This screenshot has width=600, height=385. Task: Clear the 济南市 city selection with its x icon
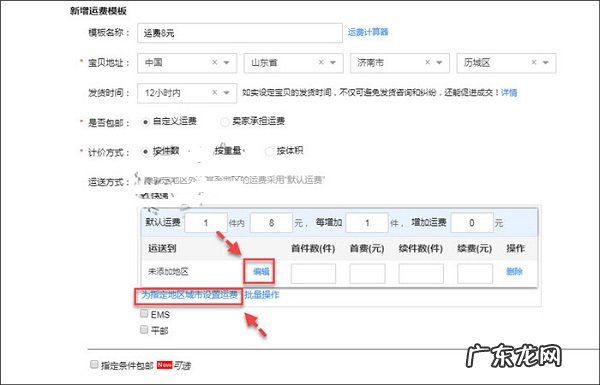427,62
